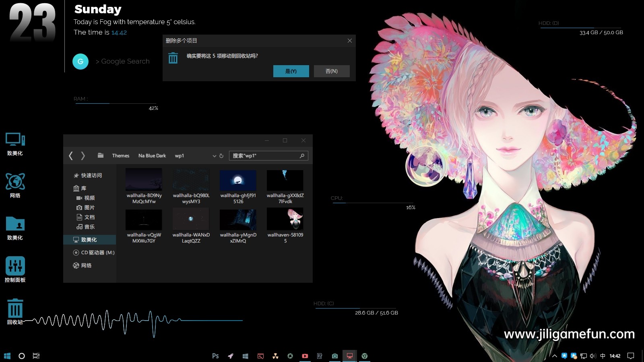Click the round G Google Search icon
Image resolution: width=644 pixels, height=362 pixels.
[x=80, y=62]
